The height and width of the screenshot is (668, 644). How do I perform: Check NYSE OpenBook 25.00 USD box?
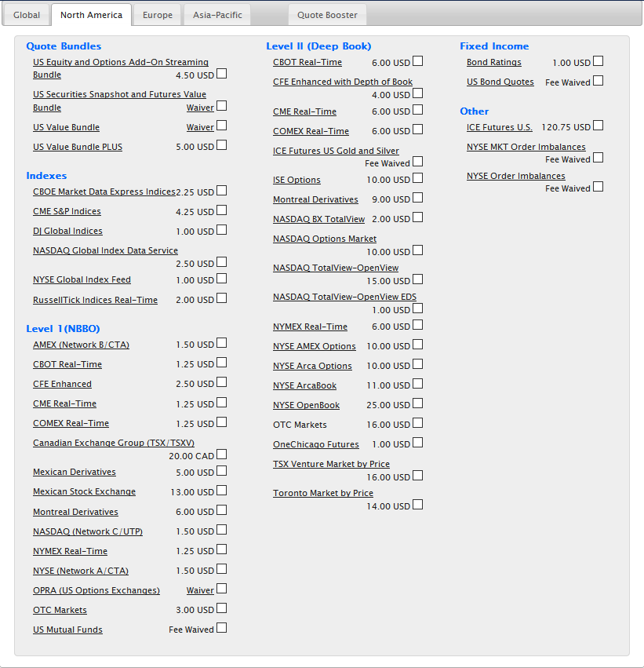418,403
